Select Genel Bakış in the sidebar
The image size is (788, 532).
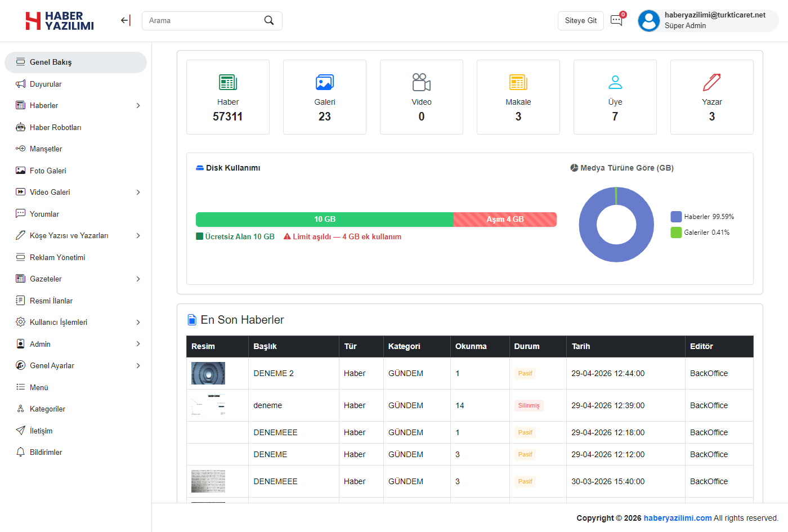pyautogui.click(x=75, y=62)
